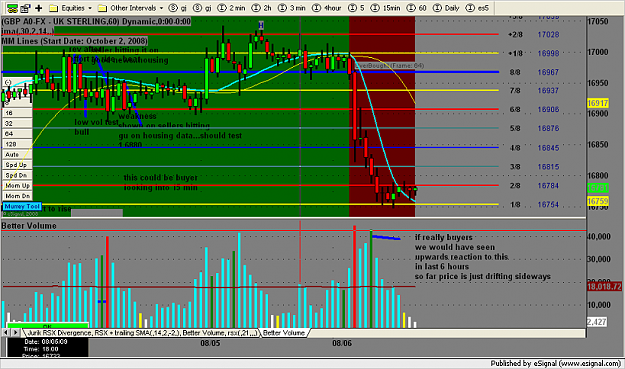This screenshot has height=369, width=625.
Task: Open the page layout properties icon
Action: 26,8
